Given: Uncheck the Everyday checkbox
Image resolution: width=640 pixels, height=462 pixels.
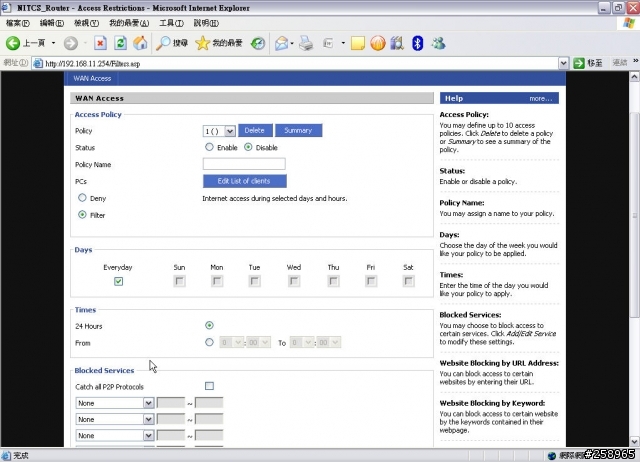Looking at the screenshot, I should (118, 281).
